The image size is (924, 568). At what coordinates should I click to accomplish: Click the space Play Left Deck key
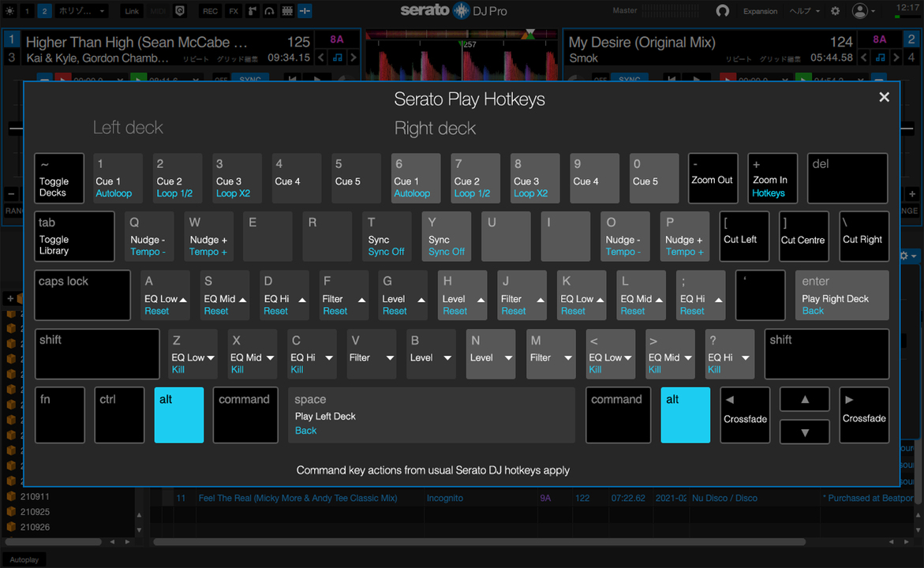click(x=431, y=415)
